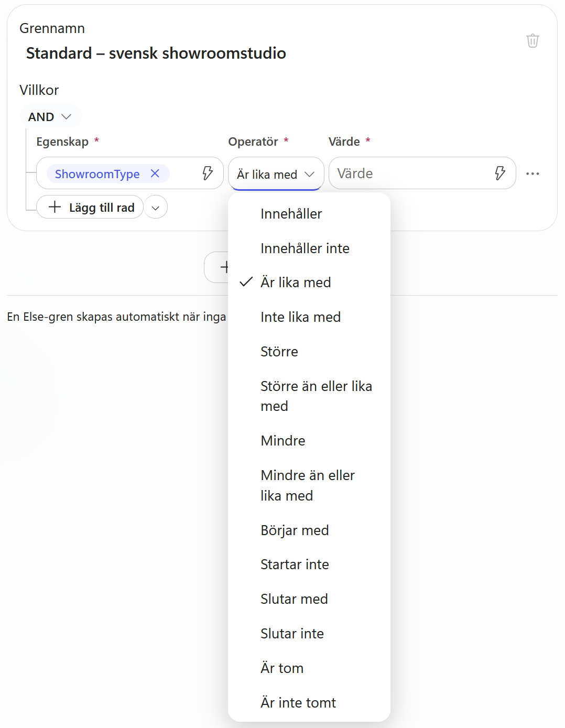
Task: Choose the Större operator
Action: point(309,352)
